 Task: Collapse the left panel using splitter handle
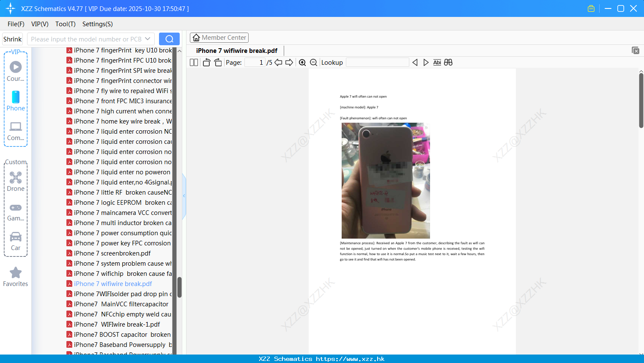point(184,196)
